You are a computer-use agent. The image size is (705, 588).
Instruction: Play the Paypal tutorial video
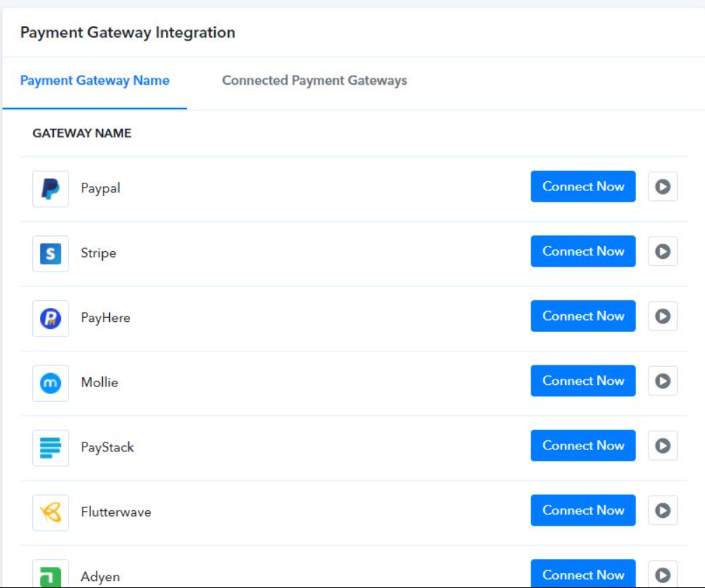pyautogui.click(x=662, y=187)
